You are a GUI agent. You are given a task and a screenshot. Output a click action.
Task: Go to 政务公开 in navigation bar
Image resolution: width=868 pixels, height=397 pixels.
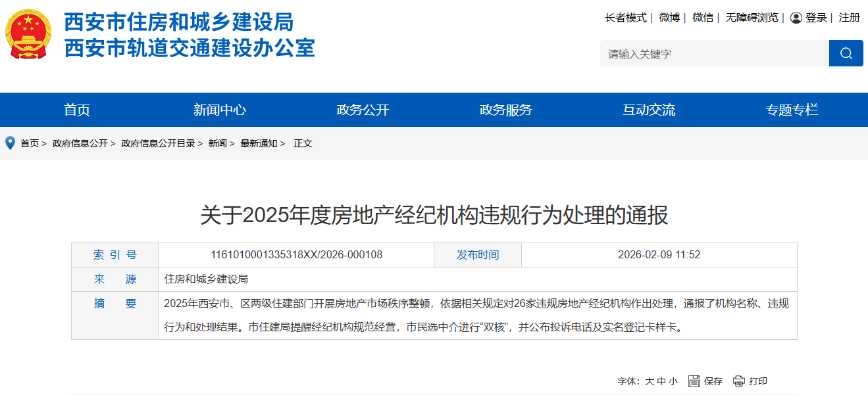(363, 110)
